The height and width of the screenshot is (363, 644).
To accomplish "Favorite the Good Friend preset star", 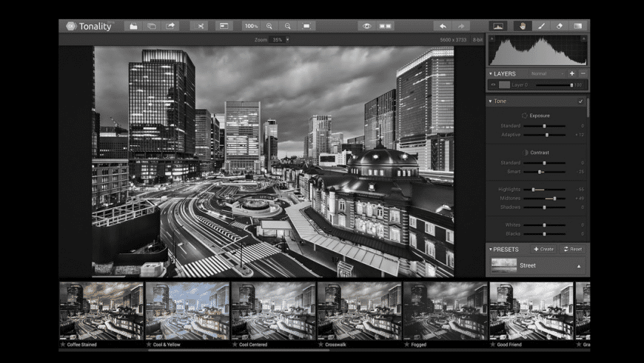I will [492, 344].
